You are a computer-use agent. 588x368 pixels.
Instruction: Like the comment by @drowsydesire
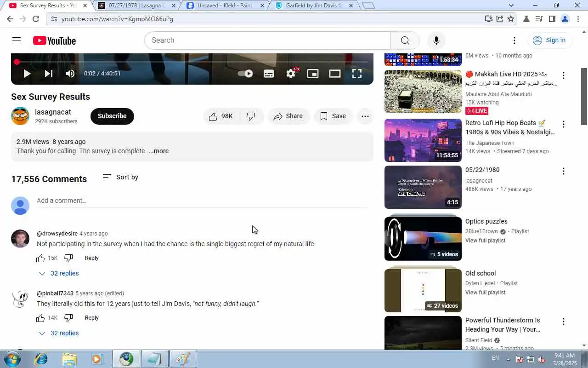[x=40, y=258]
